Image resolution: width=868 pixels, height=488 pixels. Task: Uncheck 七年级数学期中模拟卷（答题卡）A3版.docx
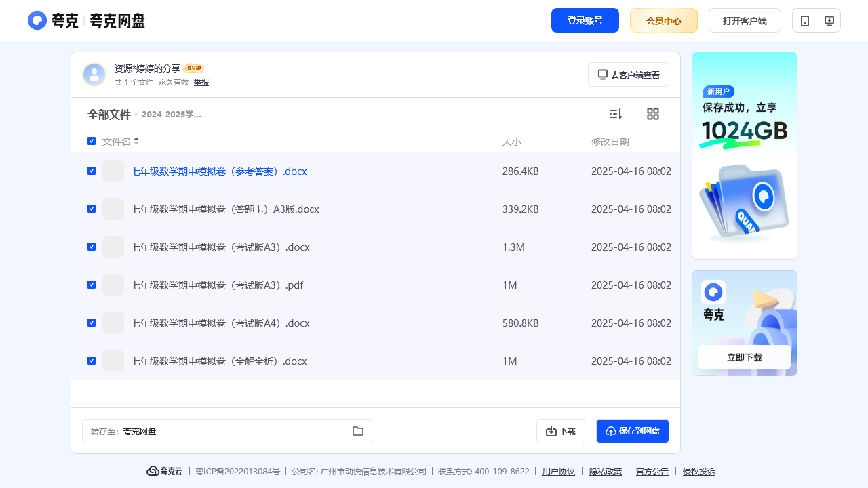[92, 209]
